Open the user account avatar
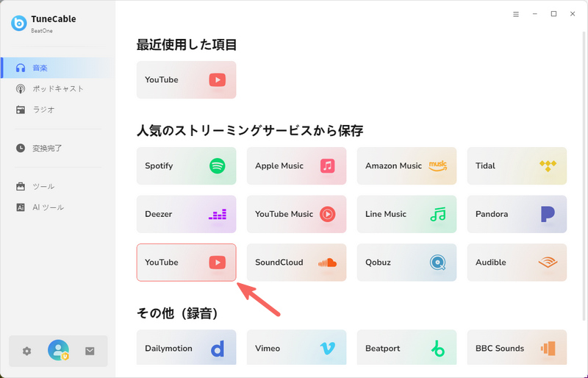588x378 pixels. [59, 350]
